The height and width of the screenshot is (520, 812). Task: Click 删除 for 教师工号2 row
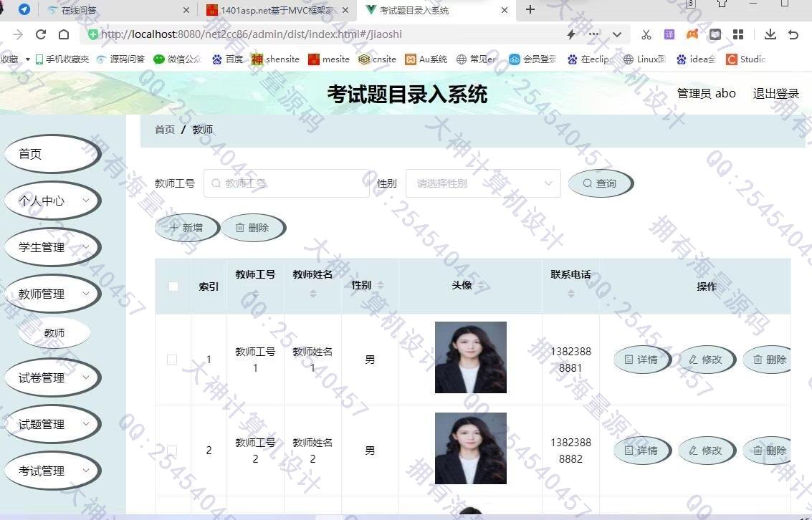(x=767, y=451)
